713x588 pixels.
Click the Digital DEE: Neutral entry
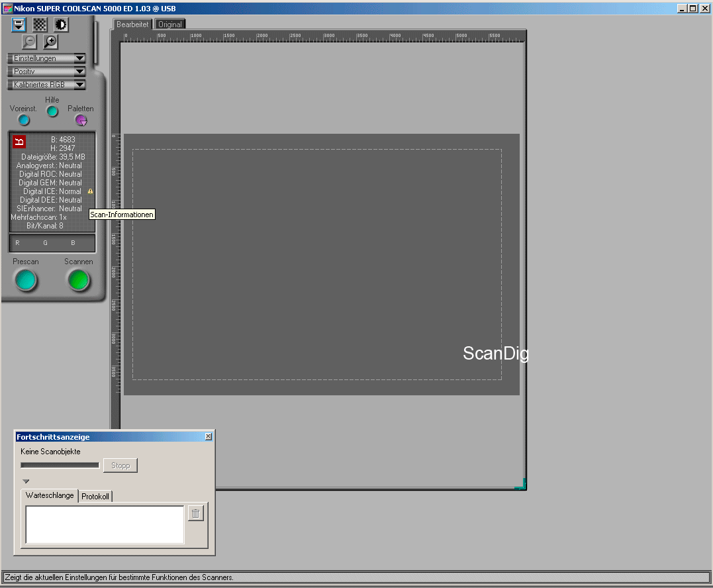point(51,200)
